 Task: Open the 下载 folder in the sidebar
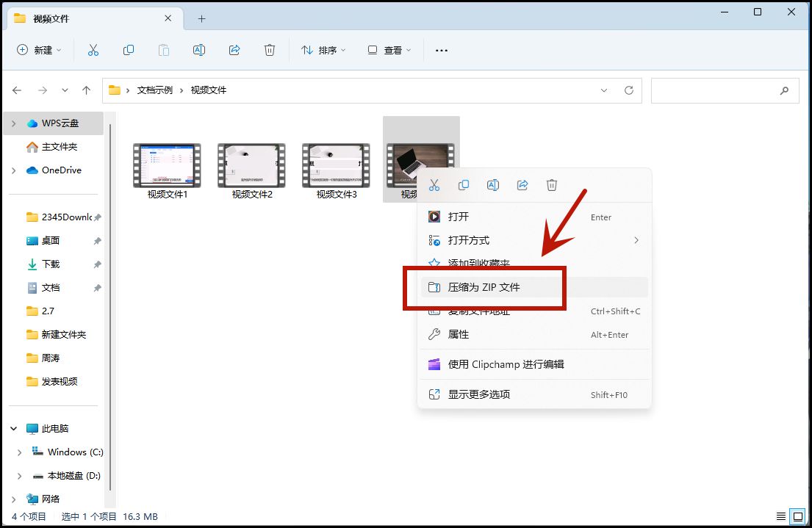(x=47, y=264)
